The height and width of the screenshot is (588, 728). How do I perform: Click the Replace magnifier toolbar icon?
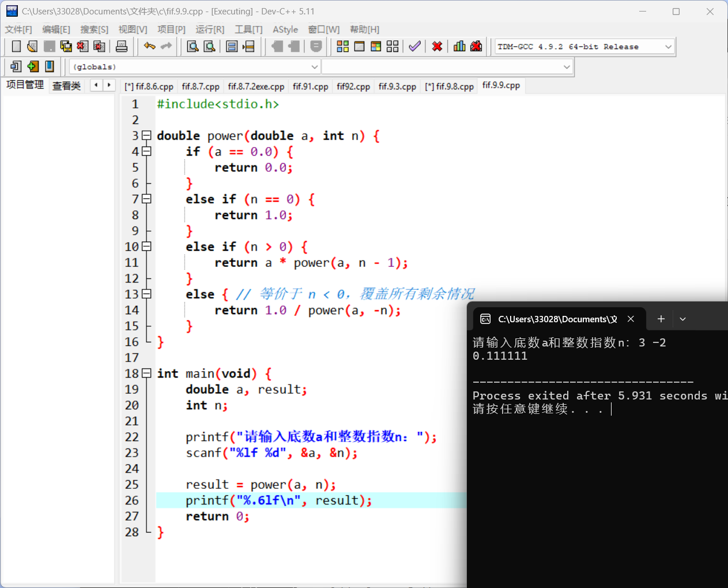pyautogui.click(x=209, y=46)
